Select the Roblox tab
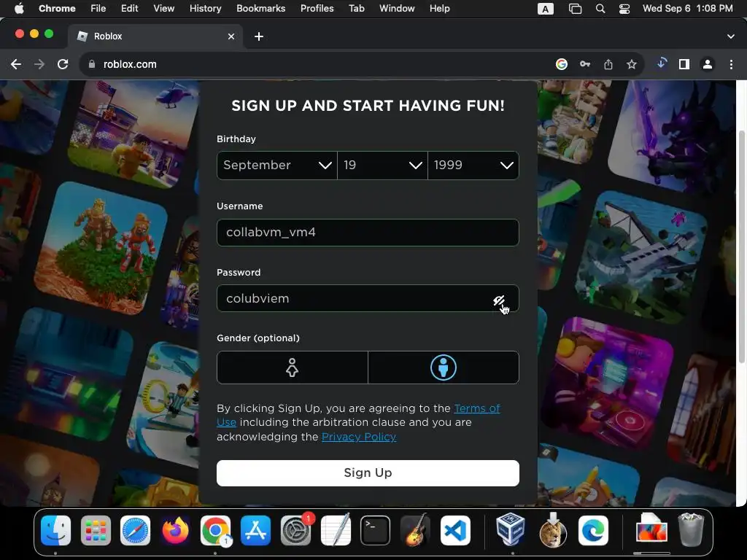This screenshot has width=747, height=560. click(x=155, y=36)
